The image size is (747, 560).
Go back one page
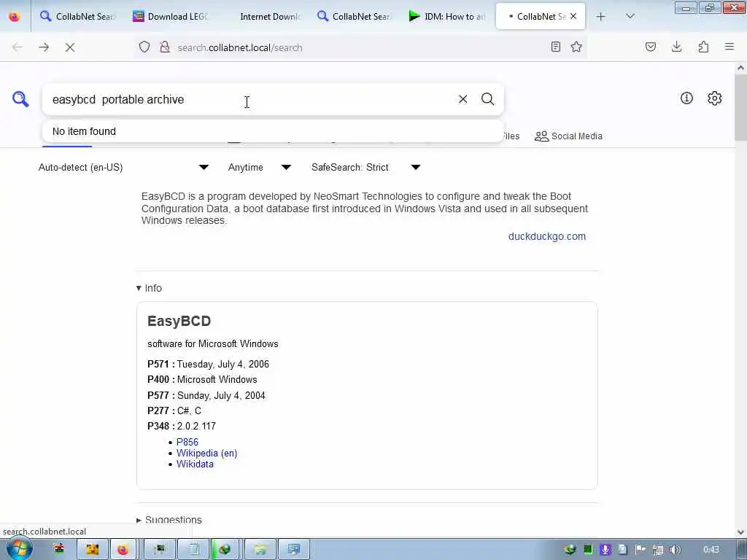[x=18, y=47]
